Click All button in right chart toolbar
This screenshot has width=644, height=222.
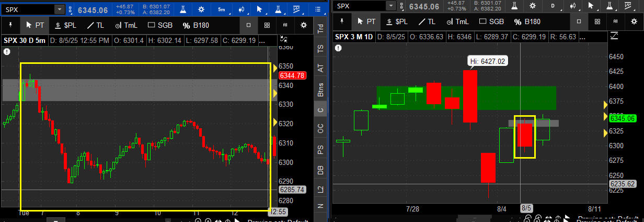tap(615, 21)
